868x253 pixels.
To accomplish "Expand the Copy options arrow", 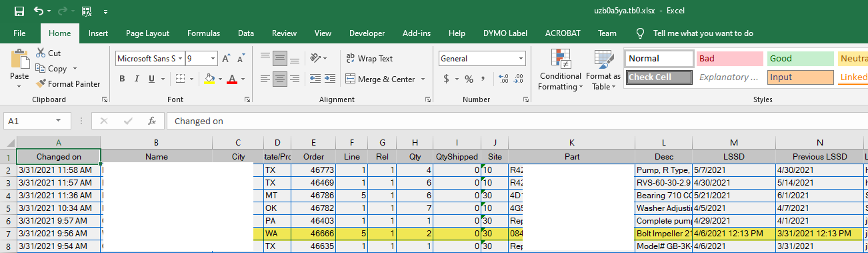I will 75,69.
